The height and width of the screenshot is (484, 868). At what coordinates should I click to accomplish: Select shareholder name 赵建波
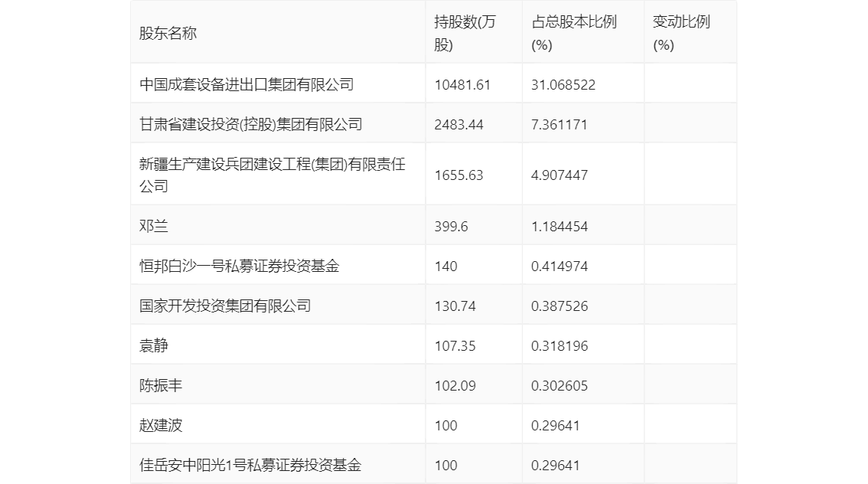pos(161,426)
